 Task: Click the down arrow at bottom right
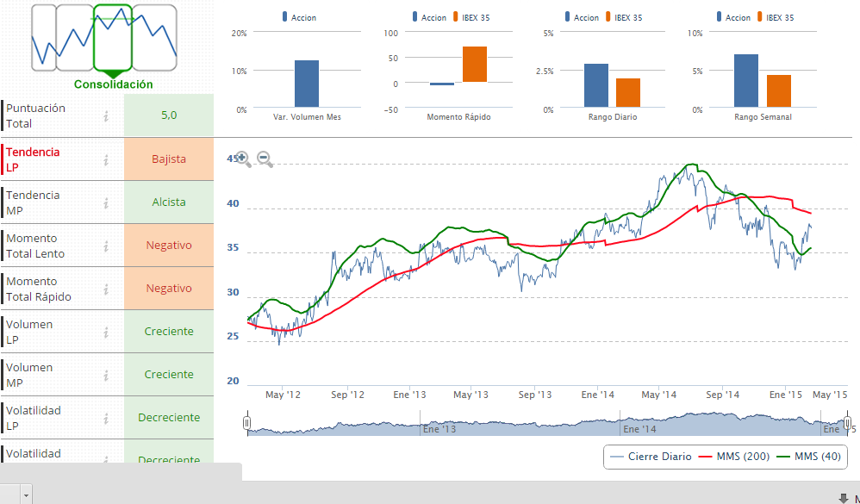click(x=843, y=497)
